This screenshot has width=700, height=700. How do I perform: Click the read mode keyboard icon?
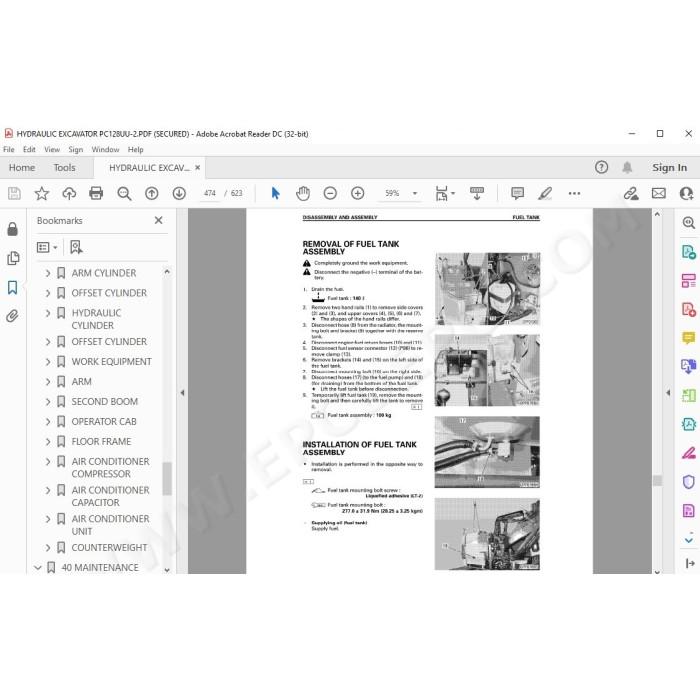click(x=477, y=193)
